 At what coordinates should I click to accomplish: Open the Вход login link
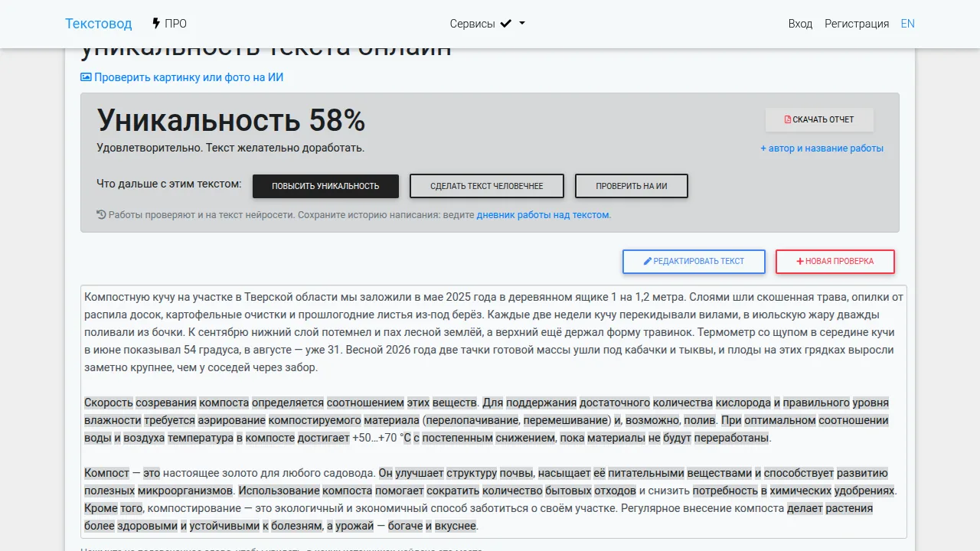coord(800,24)
